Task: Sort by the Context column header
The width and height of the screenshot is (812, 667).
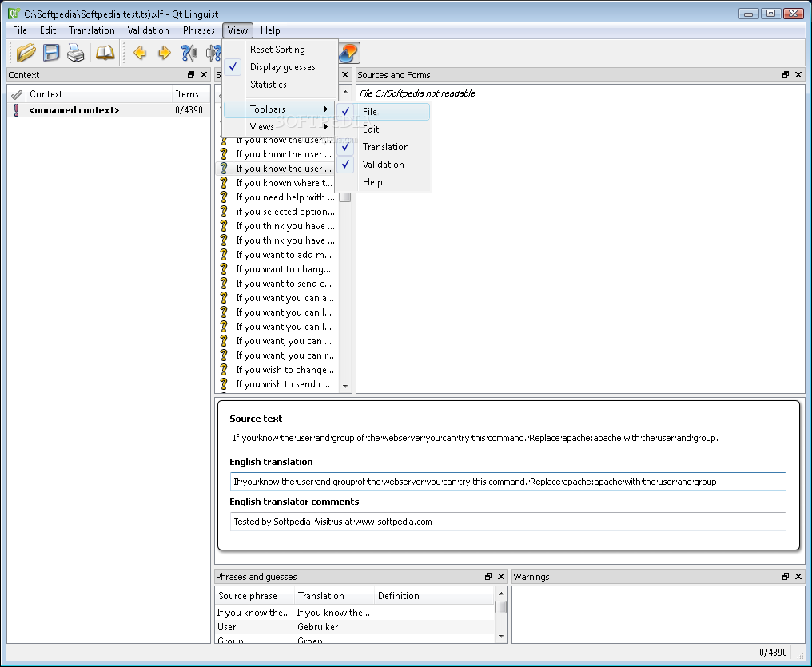Action: pyautogui.click(x=99, y=94)
